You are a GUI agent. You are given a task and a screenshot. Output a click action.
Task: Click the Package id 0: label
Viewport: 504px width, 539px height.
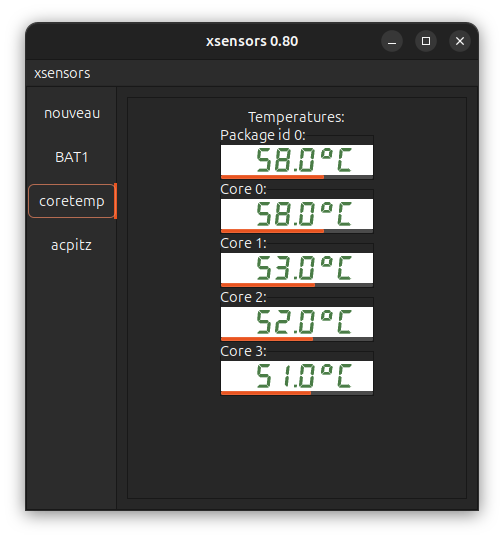pos(263,135)
